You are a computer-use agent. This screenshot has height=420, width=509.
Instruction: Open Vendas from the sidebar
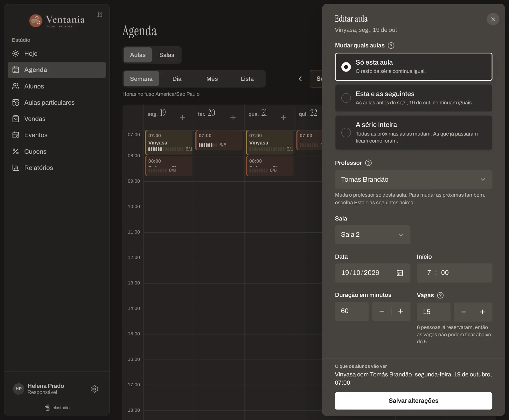click(x=57, y=119)
